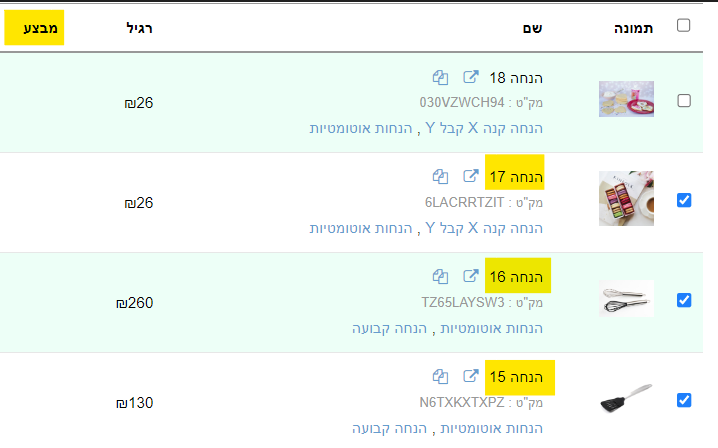
Task: Open the external link for הנחה 17
Action: tap(470, 177)
